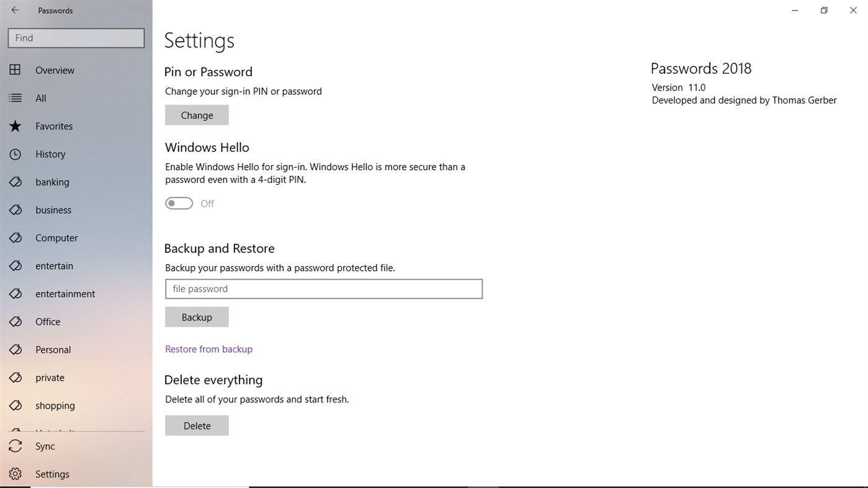Click the back arrow icon
This screenshot has height=488, width=868.
point(16,10)
